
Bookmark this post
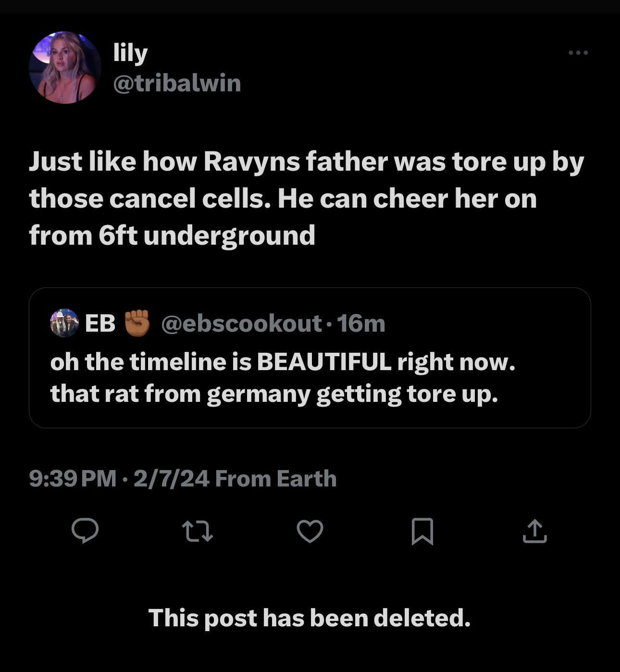coord(422,532)
